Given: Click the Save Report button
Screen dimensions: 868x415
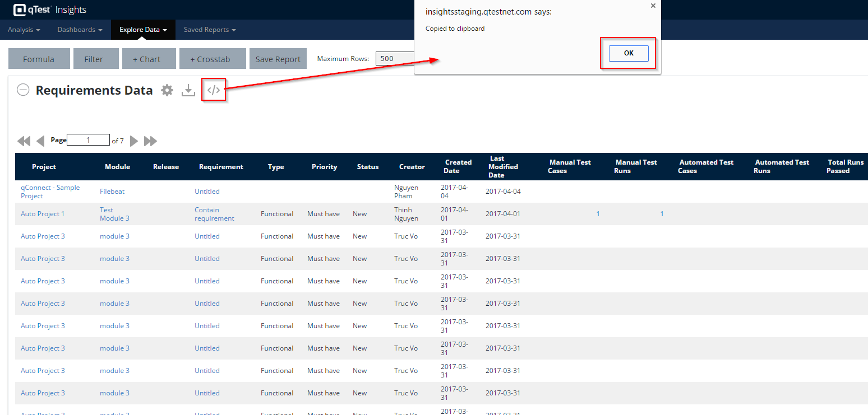Looking at the screenshot, I should click(278, 59).
